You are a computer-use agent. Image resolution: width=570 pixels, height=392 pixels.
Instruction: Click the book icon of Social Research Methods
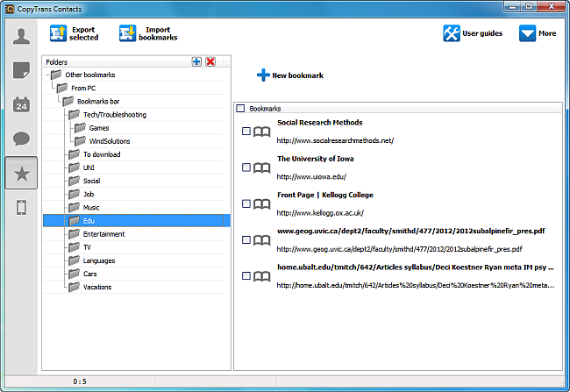(261, 132)
